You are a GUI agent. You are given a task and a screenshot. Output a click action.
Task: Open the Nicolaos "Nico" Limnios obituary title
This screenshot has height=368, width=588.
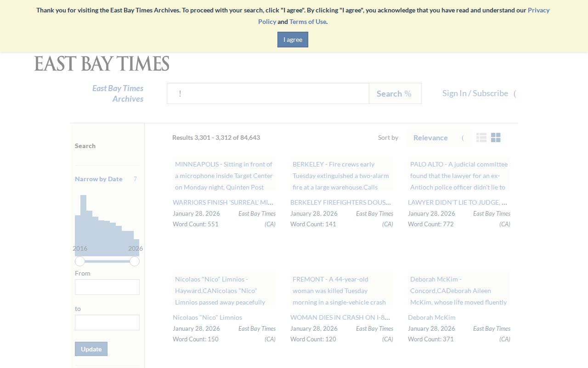point(207,317)
